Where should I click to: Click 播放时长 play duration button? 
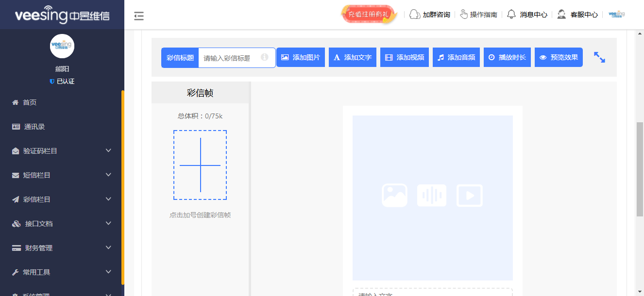[x=508, y=57]
